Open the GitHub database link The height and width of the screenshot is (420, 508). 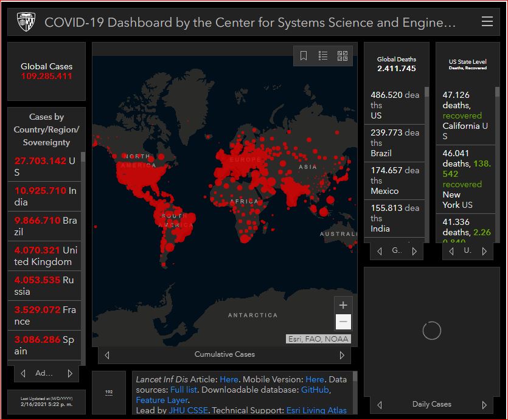tap(315, 390)
